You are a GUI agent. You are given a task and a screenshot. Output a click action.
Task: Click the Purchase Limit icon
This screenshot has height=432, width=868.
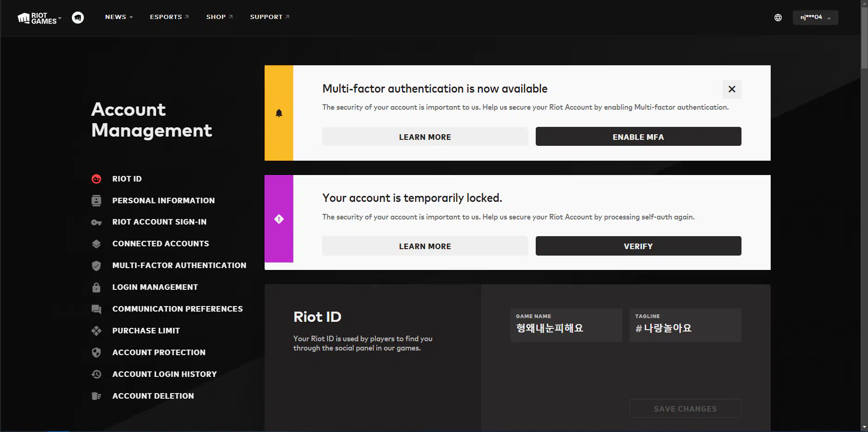coord(96,331)
